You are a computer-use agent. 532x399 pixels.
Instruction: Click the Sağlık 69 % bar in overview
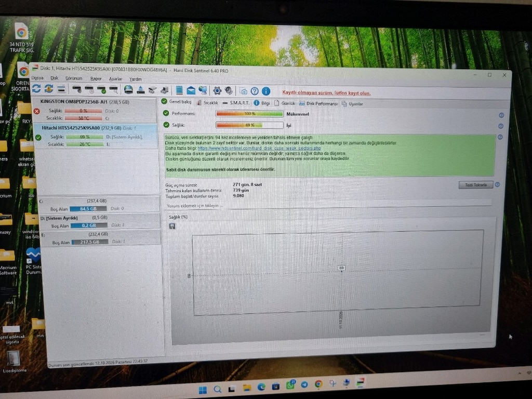click(249, 125)
